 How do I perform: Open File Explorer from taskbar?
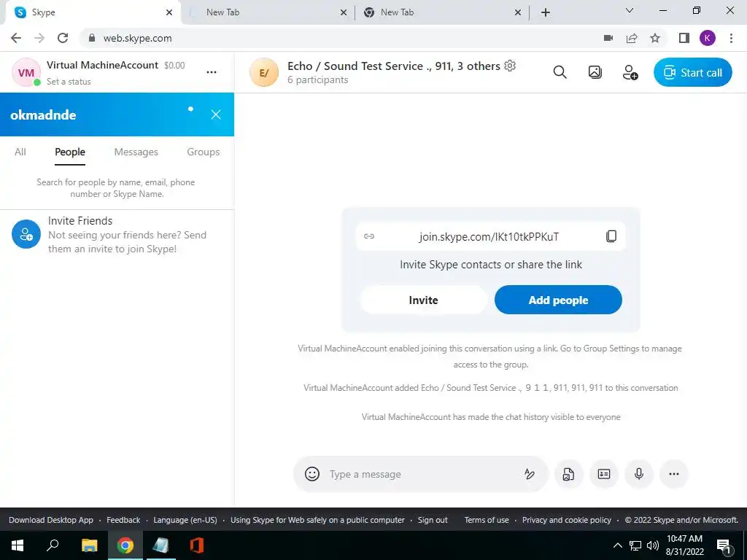89,545
